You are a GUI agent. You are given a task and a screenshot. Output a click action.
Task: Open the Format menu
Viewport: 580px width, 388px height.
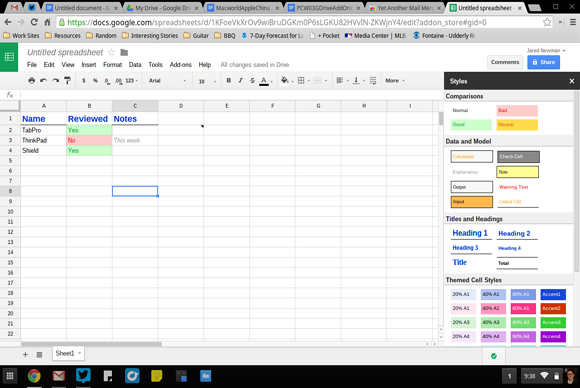pyautogui.click(x=112, y=65)
